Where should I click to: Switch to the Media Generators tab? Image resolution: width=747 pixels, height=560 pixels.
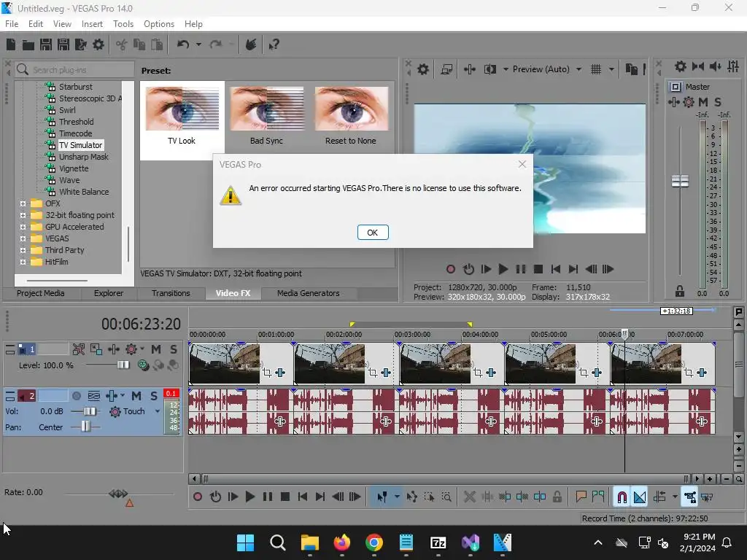(x=309, y=293)
